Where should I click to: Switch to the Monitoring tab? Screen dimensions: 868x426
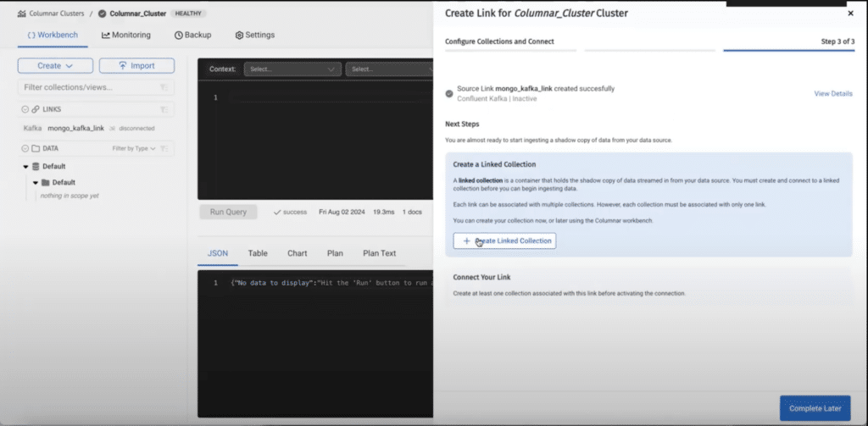125,35
